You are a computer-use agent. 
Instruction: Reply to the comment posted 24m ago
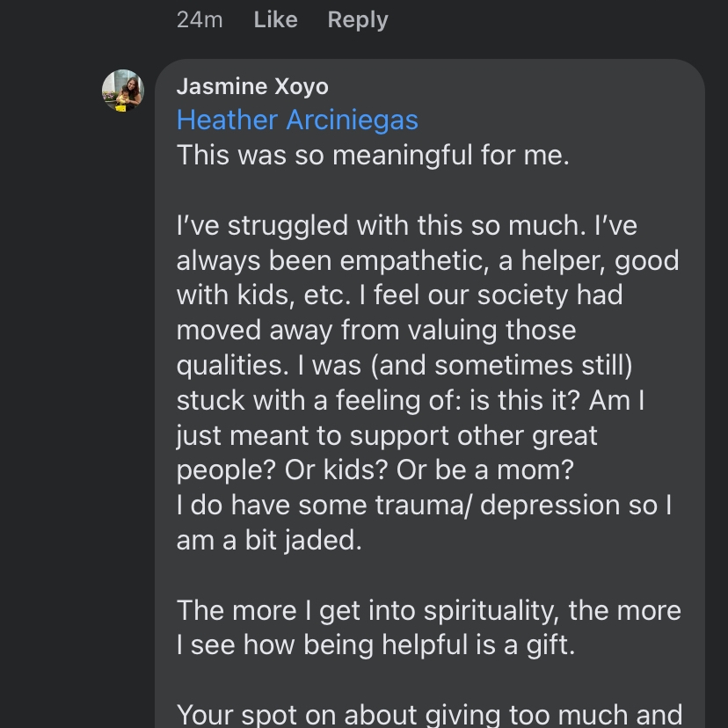(x=357, y=19)
